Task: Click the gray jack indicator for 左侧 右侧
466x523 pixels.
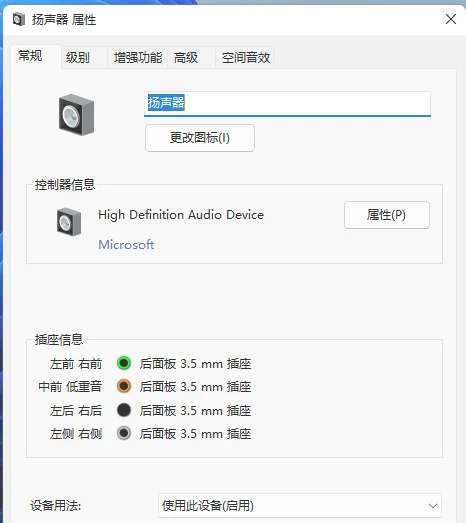Action: (124, 433)
